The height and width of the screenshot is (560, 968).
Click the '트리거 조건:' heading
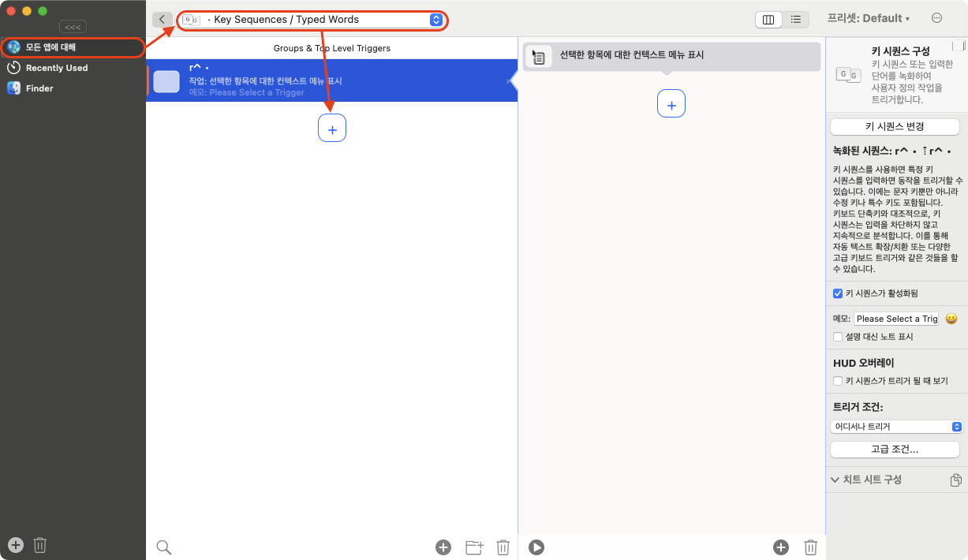click(858, 407)
